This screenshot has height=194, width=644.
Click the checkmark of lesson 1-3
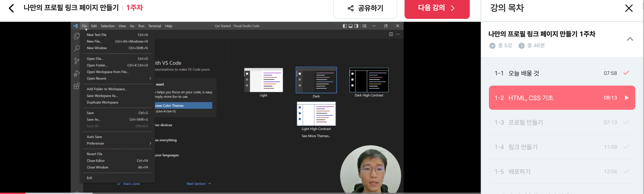[626, 122]
